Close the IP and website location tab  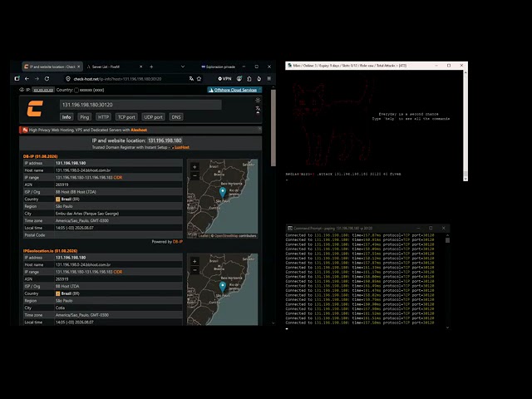pyautogui.click(x=79, y=66)
